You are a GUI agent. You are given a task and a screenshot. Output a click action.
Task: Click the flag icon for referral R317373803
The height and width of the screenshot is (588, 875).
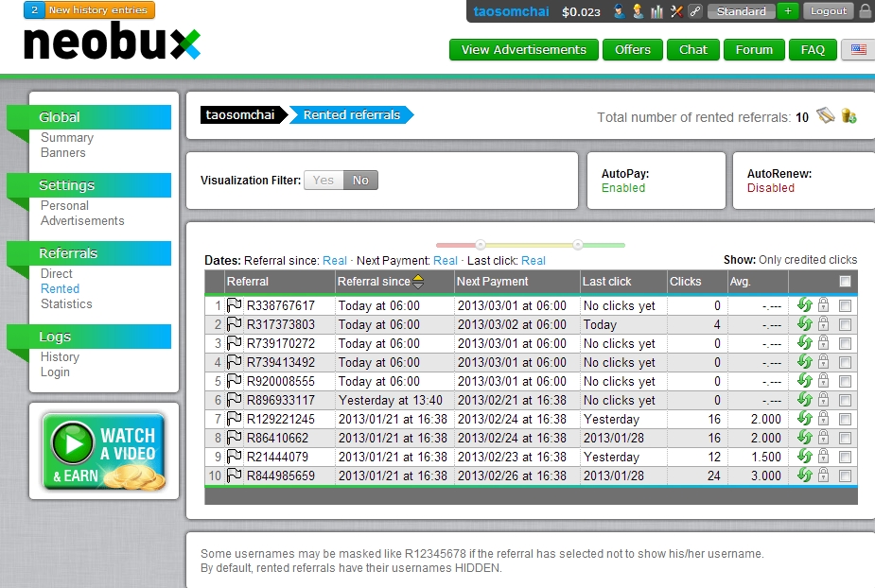pos(235,324)
